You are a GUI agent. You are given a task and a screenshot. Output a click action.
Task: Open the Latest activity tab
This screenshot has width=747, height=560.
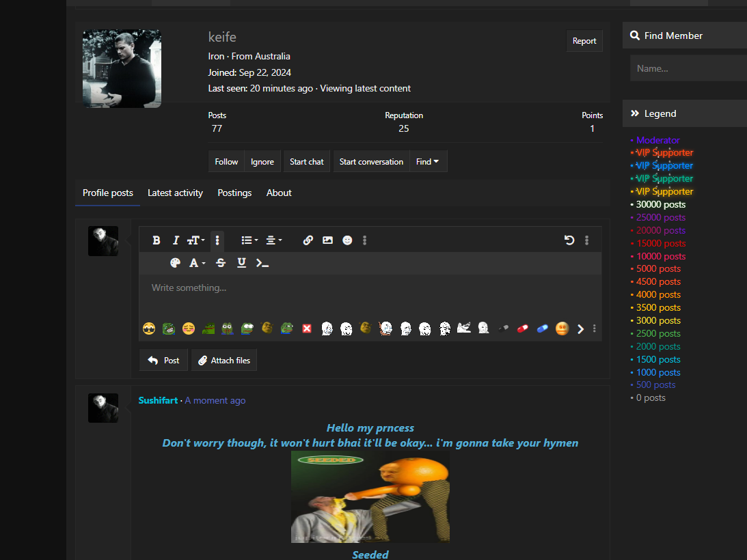point(176,193)
